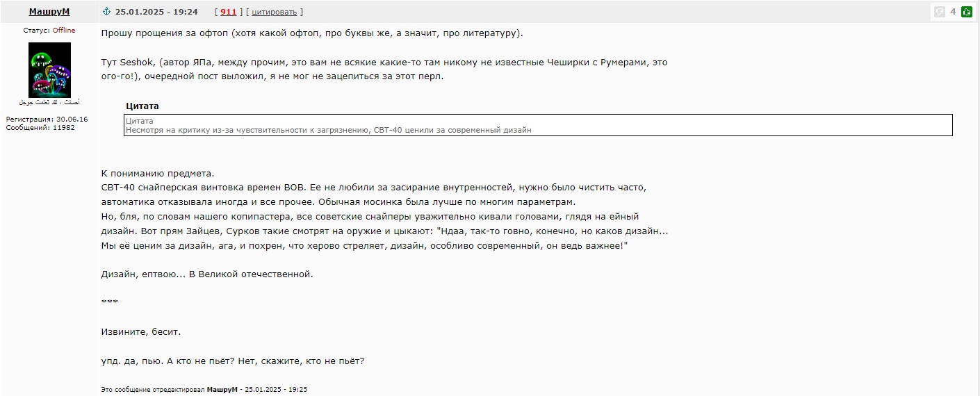Screen dimensions: 980x396
Task: Click the цитировать quote link
Action: click(275, 12)
